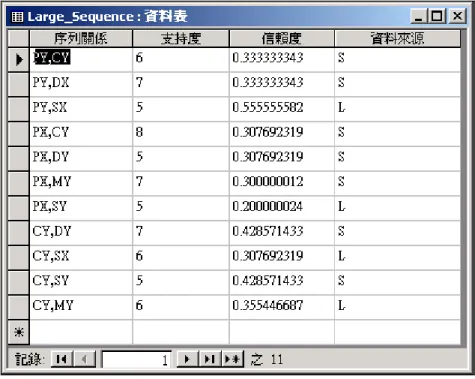Click source value L in the PY,SX row

398,109
